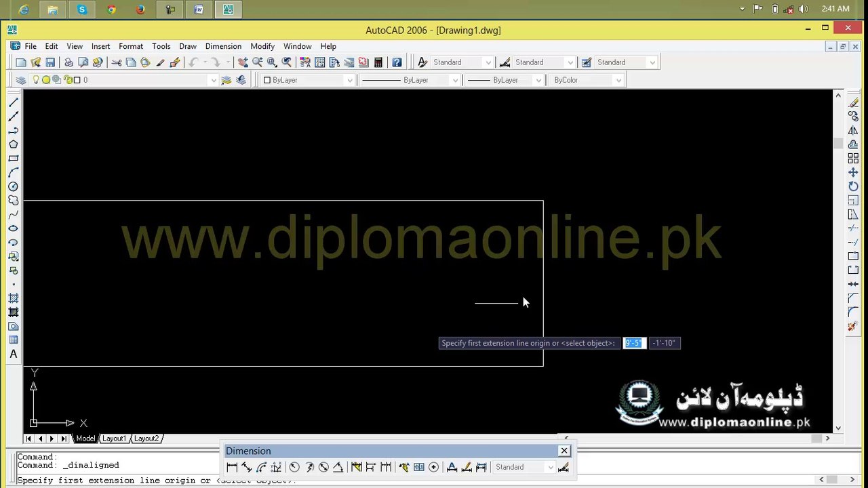This screenshot has height=488, width=868.
Task: Click the Angular dimension icon
Action: click(338, 467)
